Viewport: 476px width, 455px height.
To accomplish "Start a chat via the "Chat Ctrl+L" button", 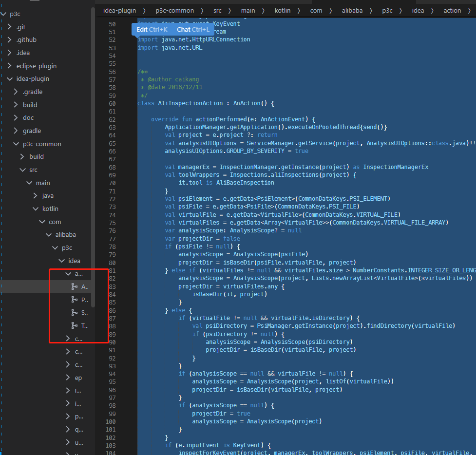I will (192, 29).
